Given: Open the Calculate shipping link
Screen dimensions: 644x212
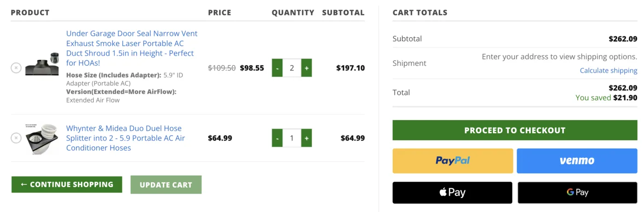Looking at the screenshot, I should [609, 70].
